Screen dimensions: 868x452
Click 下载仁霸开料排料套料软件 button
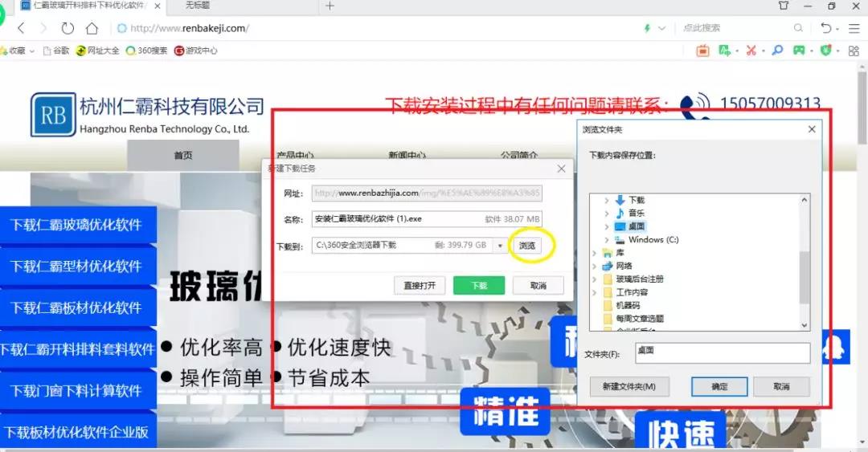point(78,349)
